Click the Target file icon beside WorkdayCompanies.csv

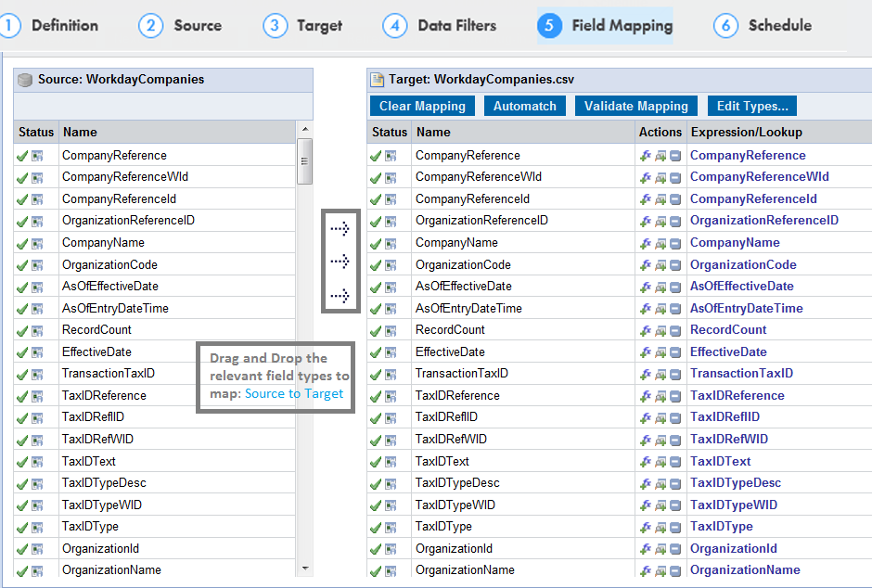[378, 80]
